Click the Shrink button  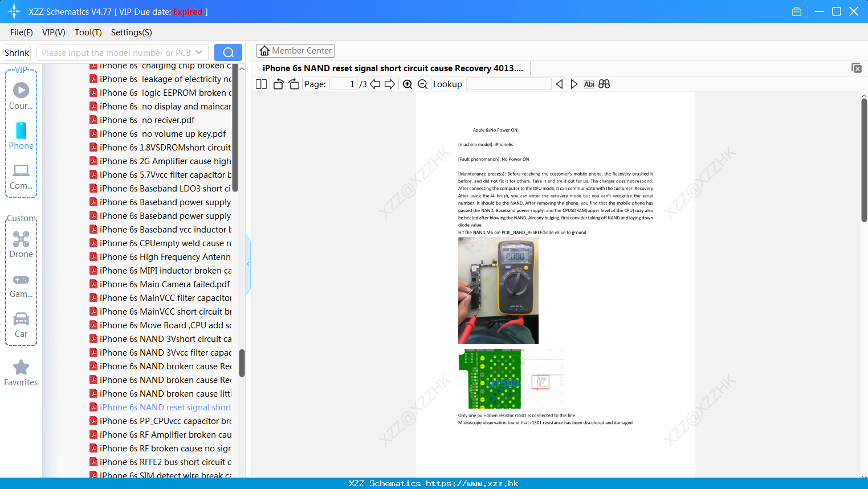point(17,52)
